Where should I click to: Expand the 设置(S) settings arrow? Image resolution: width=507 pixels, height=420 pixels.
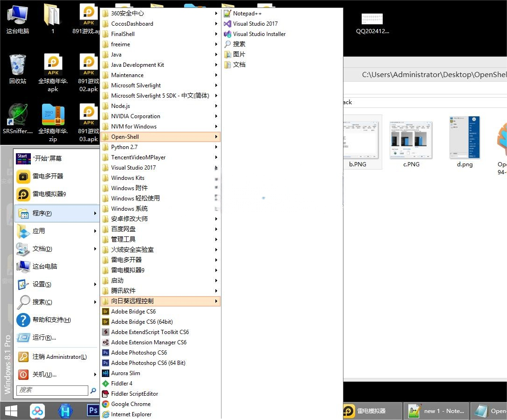point(95,284)
